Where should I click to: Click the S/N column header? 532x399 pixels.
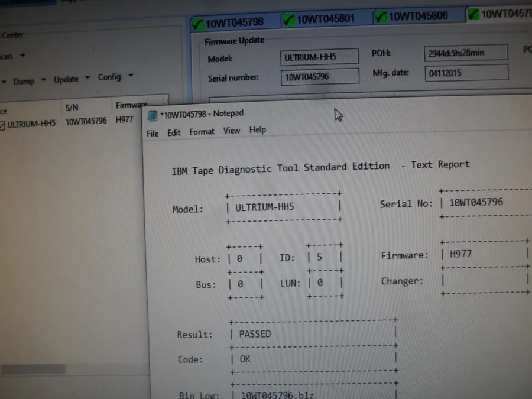click(72, 108)
